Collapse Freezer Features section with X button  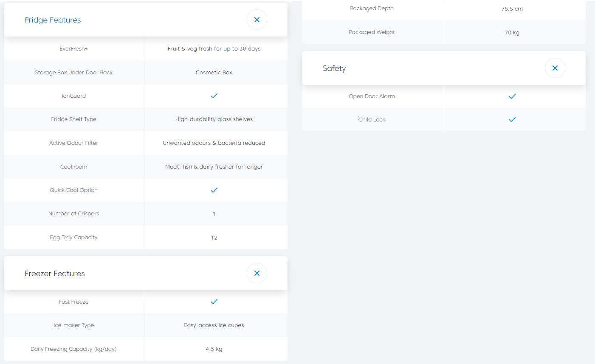[257, 273]
